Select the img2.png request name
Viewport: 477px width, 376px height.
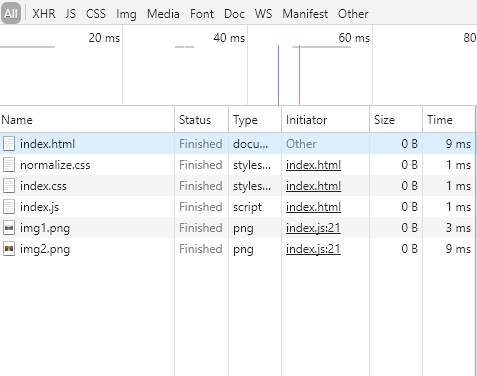[45, 249]
